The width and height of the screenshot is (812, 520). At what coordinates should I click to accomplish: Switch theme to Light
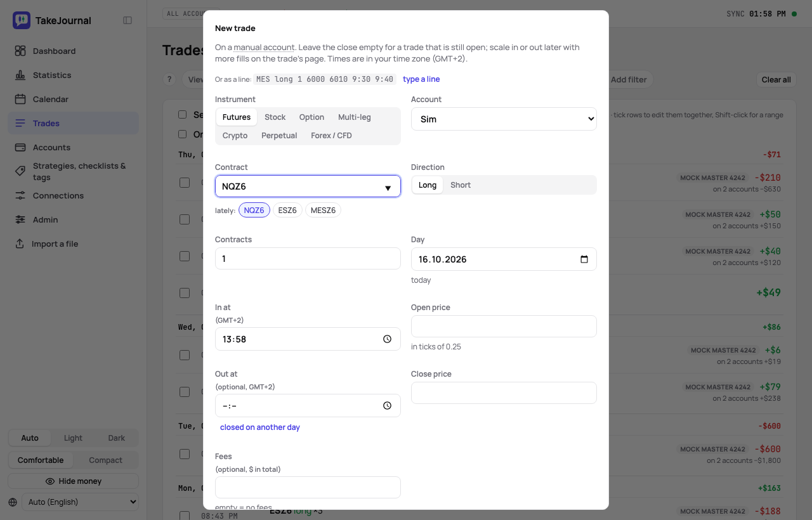point(73,438)
